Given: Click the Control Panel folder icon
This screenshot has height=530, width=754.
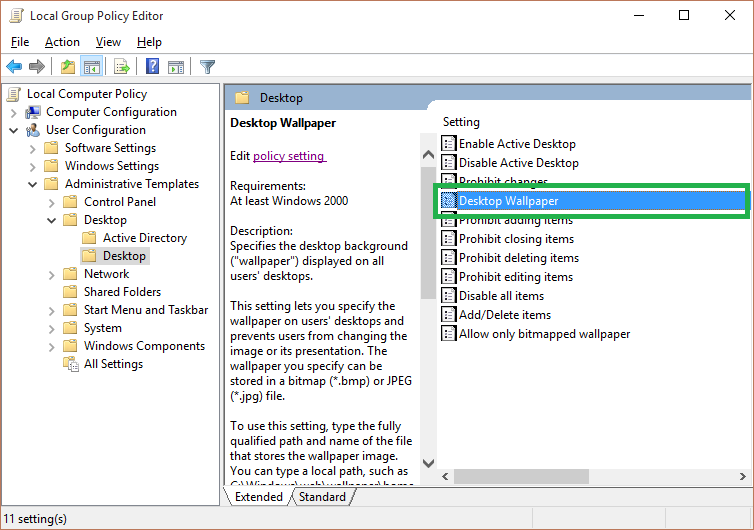Looking at the screenshot, I should (70, 202).
